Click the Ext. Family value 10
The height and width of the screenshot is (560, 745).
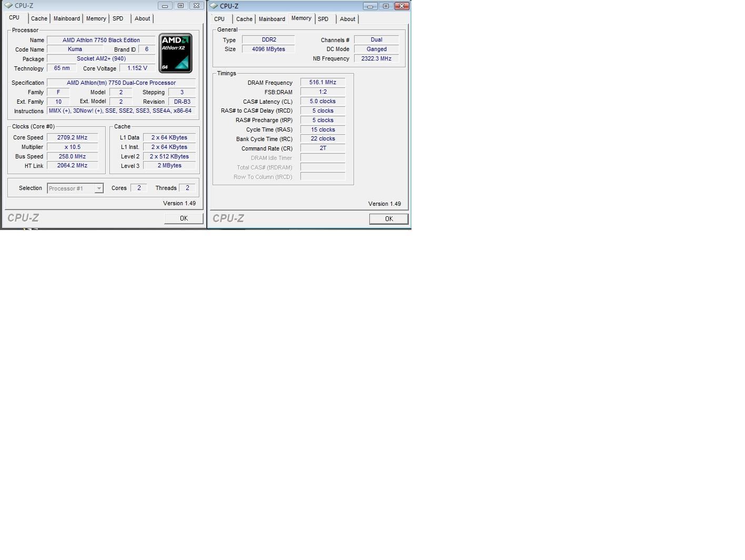(x=58, y=102)
